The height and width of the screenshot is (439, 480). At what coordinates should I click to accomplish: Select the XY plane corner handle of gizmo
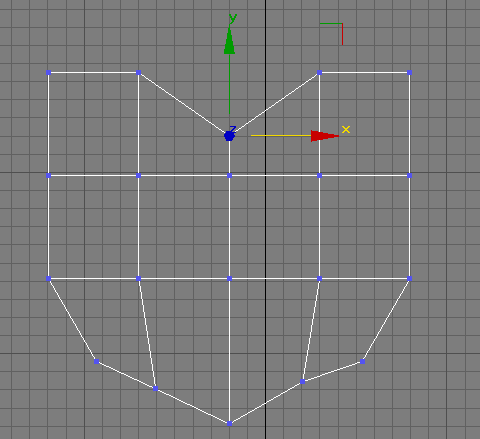332,34
